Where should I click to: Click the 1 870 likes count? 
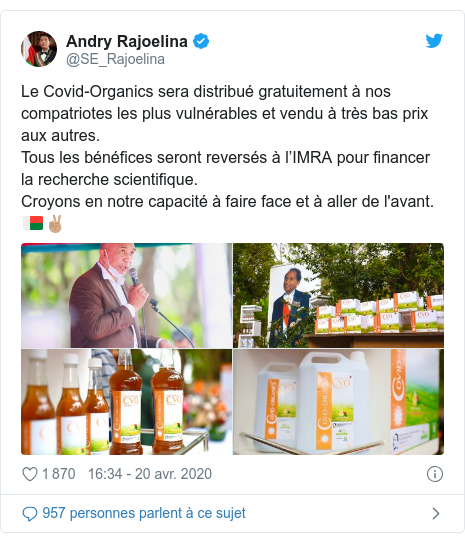(x=59, y=474)
